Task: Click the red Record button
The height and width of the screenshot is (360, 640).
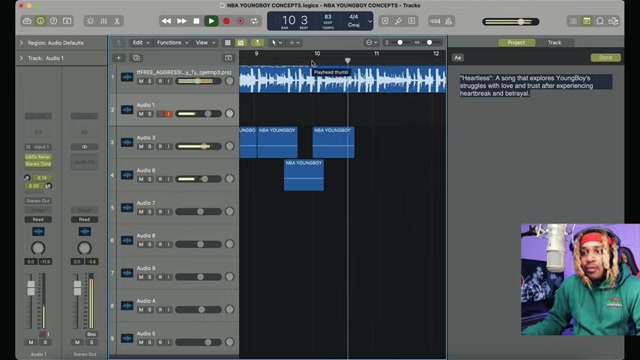Action: [x=226, y=21]
